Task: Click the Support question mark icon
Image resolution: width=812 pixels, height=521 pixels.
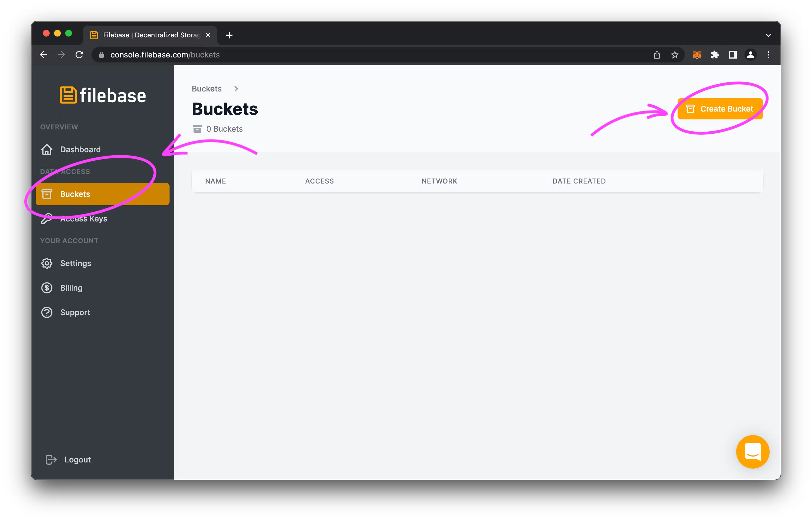Action: click(47, 312)
